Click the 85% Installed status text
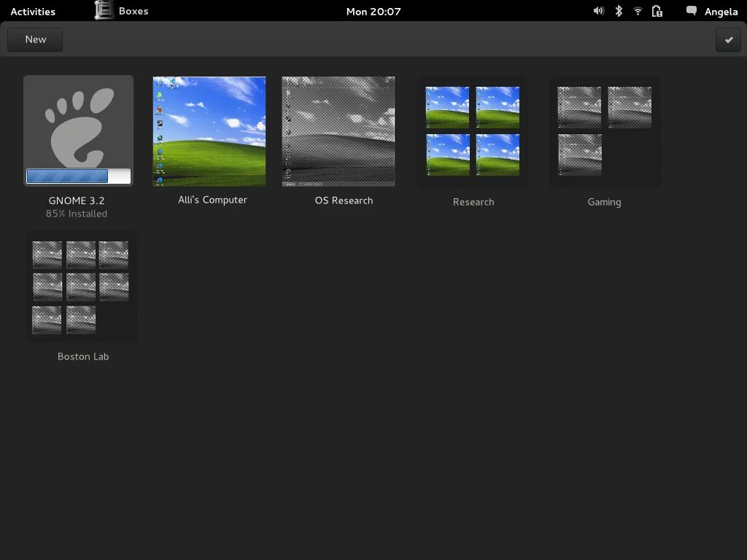The image size is (747, 560). coord(77,214)
